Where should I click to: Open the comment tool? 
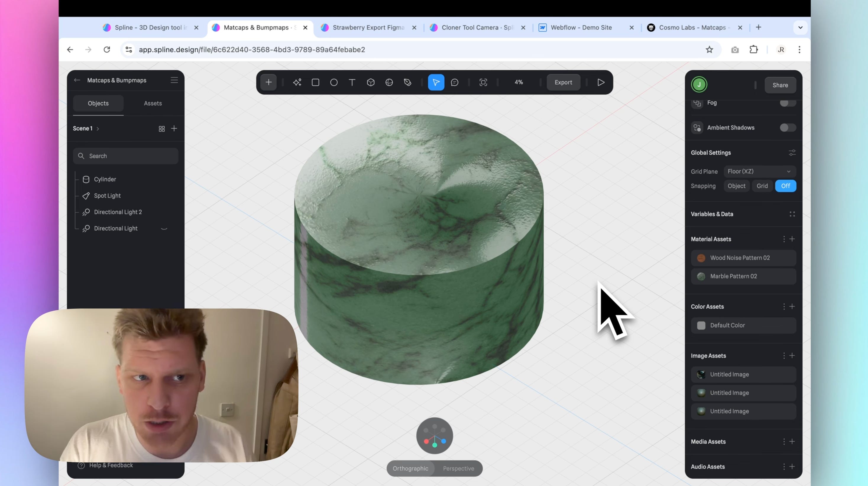click(x=455, y=82)
